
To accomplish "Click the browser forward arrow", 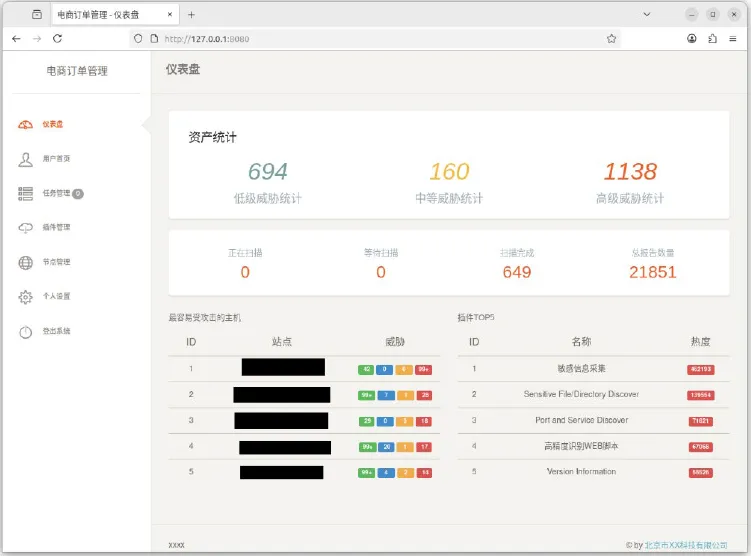I will 37,39.
